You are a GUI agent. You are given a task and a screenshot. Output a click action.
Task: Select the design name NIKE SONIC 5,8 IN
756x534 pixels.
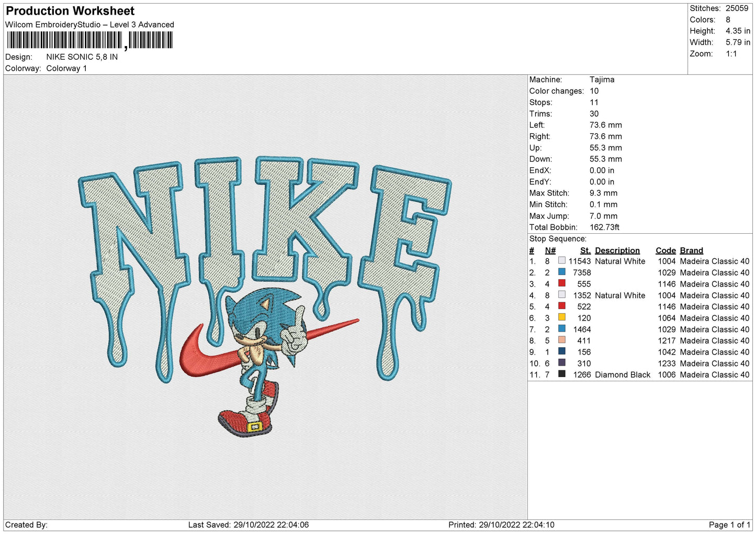pyautogui.click(x=82, y=57)
